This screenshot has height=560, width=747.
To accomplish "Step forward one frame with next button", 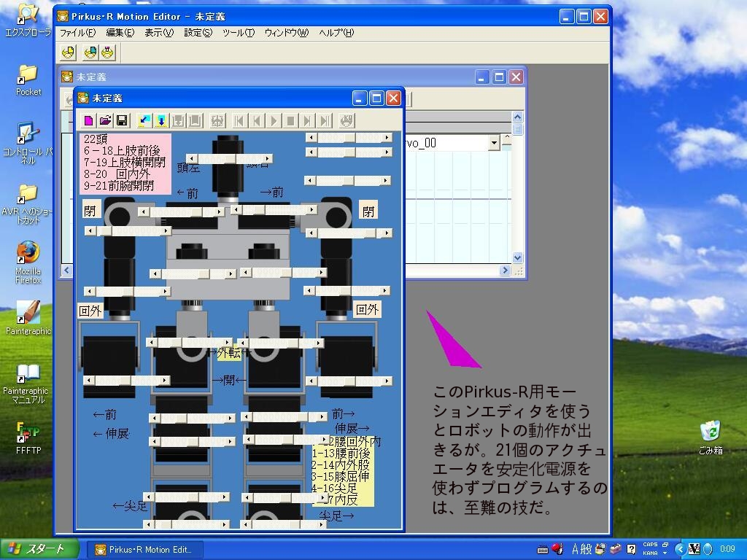I will (x=307, y=120).
